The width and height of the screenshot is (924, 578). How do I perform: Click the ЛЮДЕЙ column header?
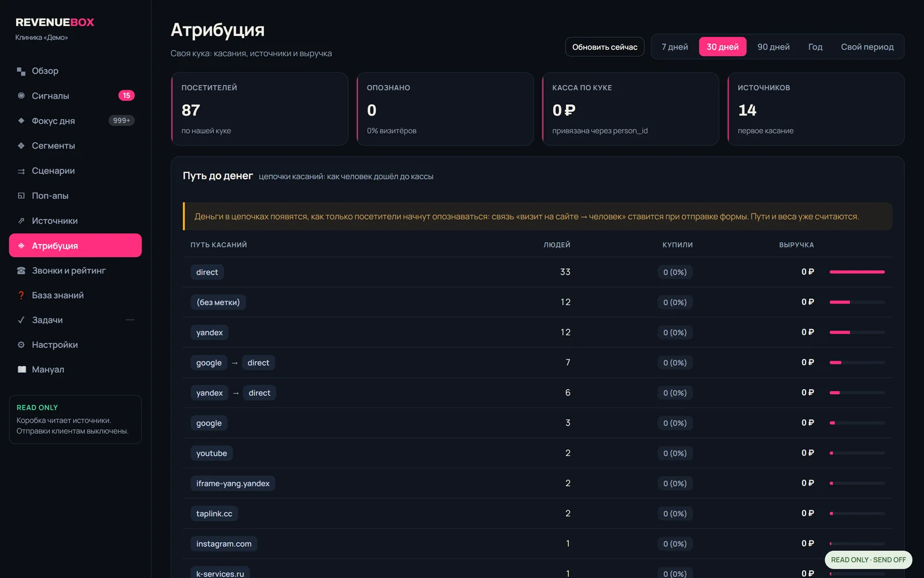pos(557,245)
